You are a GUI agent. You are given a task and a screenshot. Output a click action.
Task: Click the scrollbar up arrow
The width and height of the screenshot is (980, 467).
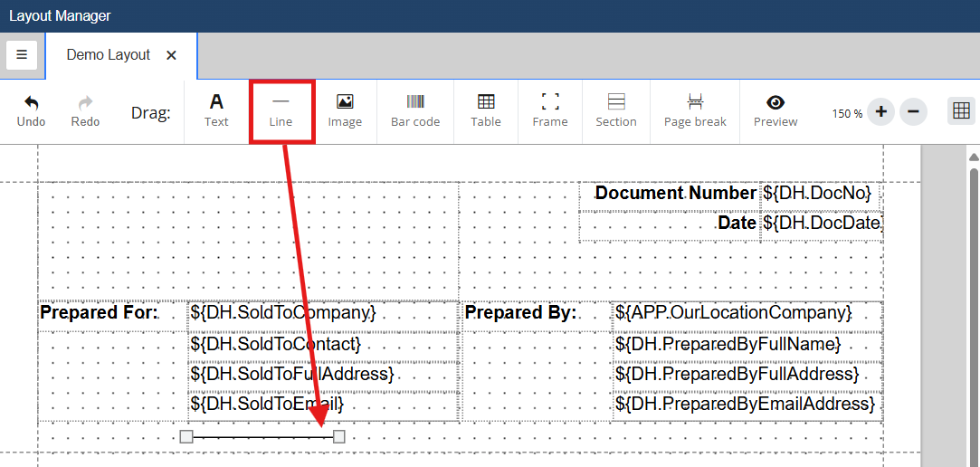(x=974, y=157)
